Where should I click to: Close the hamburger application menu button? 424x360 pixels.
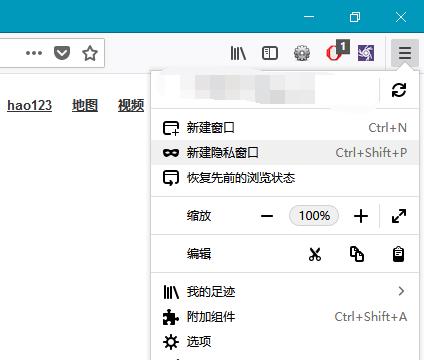coord(405,53)
